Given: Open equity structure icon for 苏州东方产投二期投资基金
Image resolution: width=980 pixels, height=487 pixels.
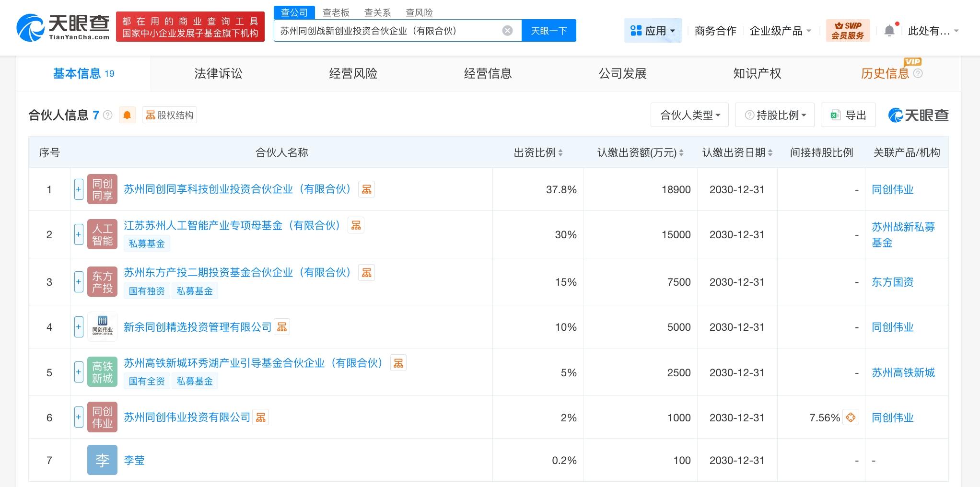Looking at the screenshot, I should click(367, 272).
